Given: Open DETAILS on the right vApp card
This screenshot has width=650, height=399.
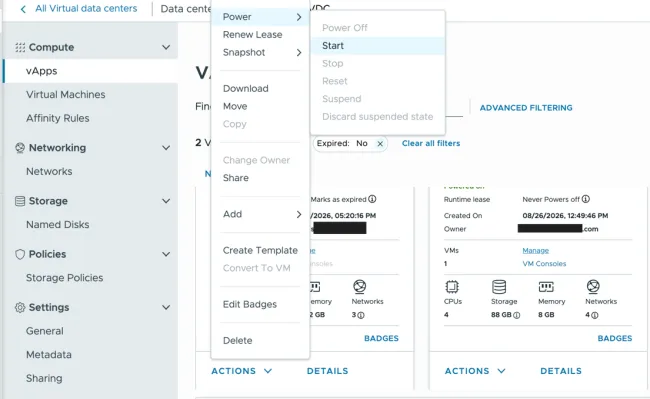Looking at the screenshot, I should tap(561, 371).
